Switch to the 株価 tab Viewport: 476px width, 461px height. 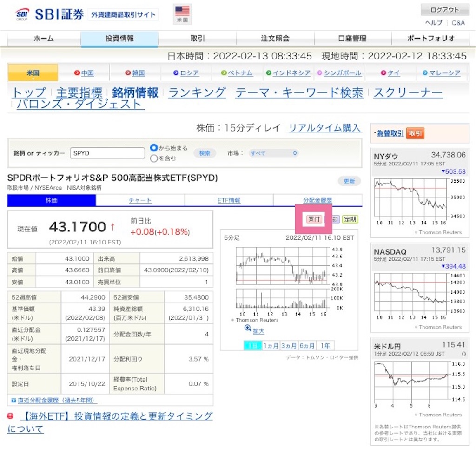coord(52,200)
